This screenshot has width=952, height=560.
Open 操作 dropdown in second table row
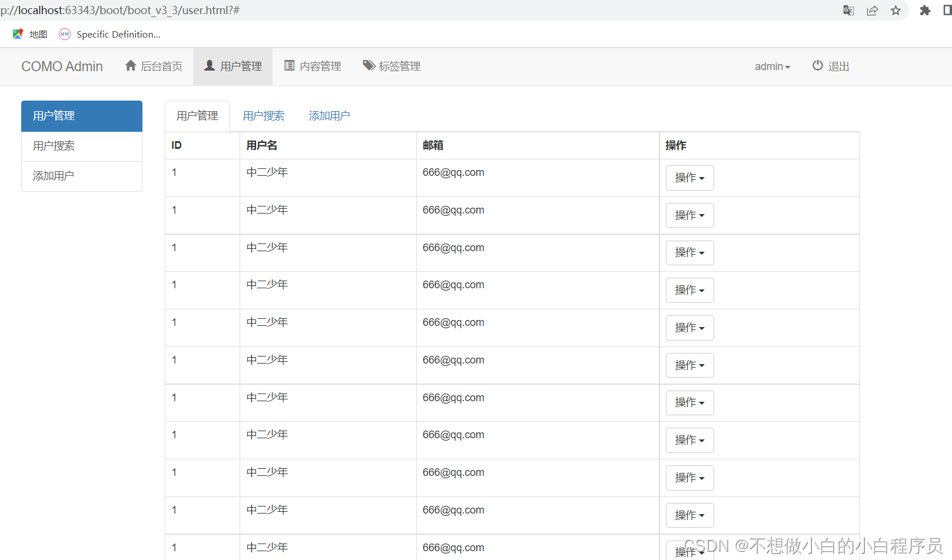pyautogui.click(x=689, y=215)
